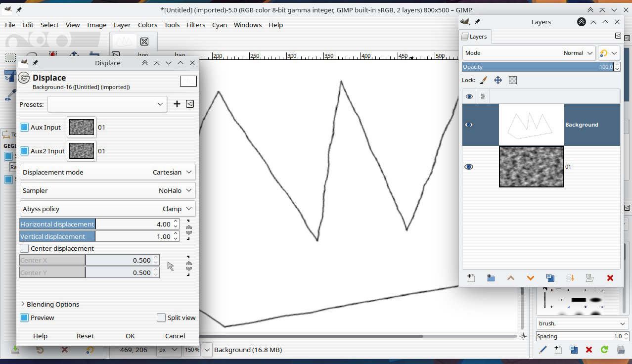Raise the selected layer one step

[x=511, y=278]
